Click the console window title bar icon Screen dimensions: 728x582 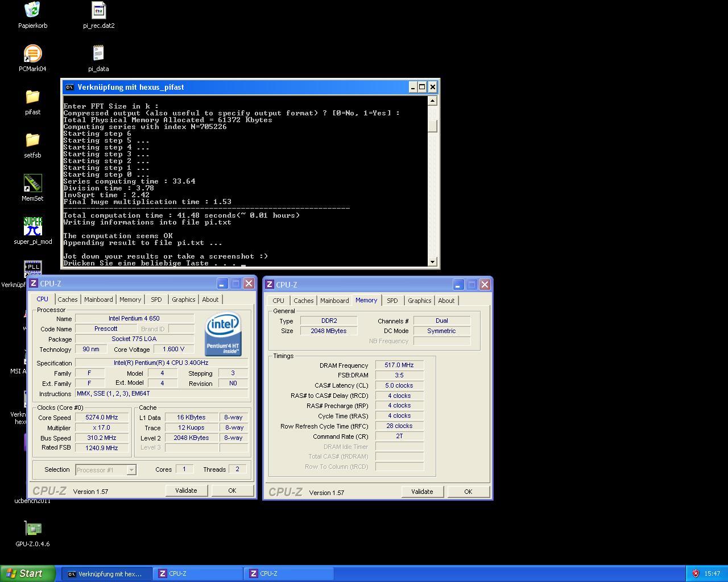(69, 87)
